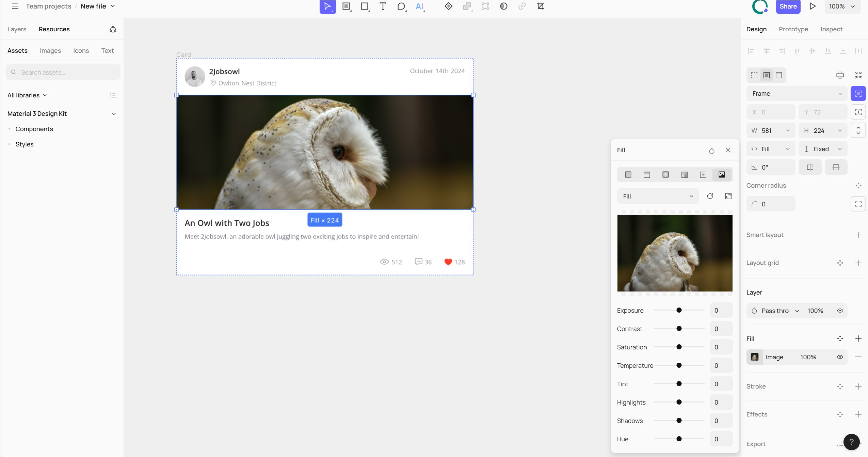Switch to the Images tab

point(50,50)
